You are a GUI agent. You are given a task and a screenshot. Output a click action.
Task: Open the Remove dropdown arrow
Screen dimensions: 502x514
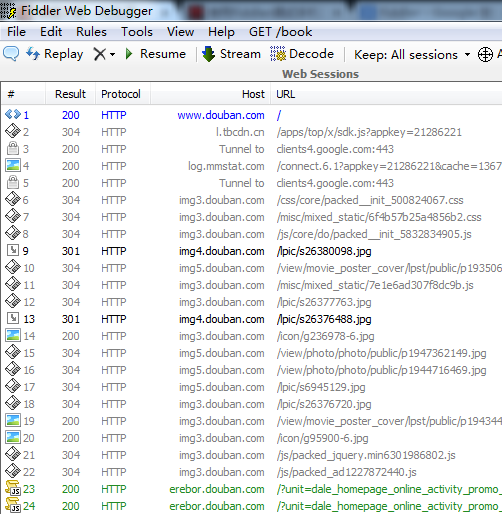pos(112,54)
